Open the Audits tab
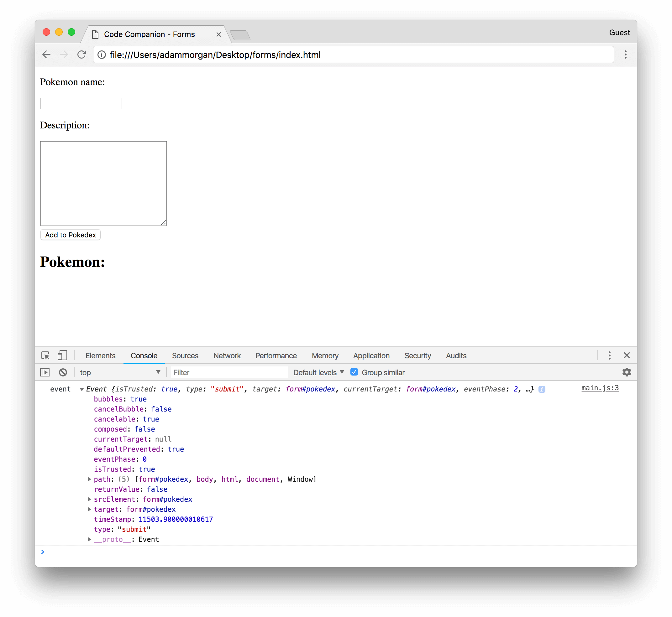Image resolution: width=672 pixels, height=617 pixels. pyautogui.click(x=456, y=355)
